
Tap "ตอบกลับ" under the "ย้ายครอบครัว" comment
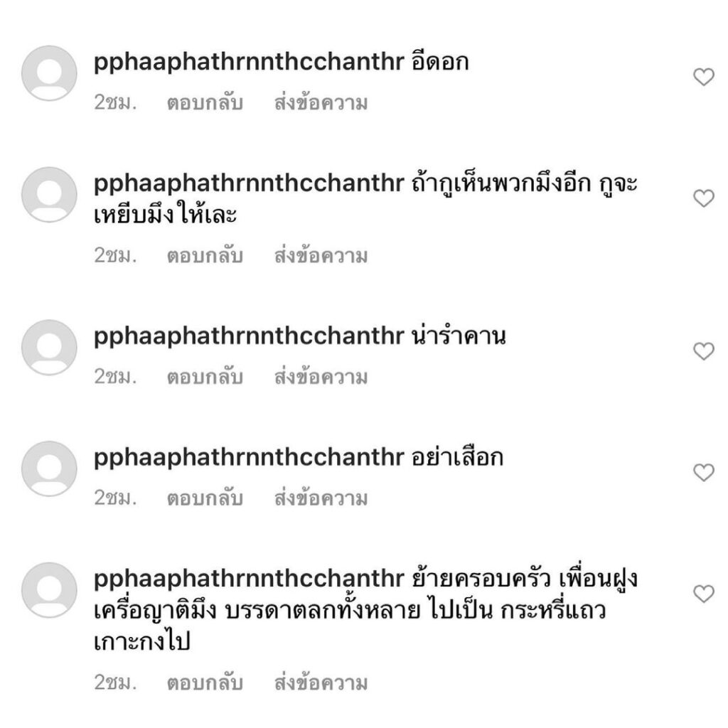click(205, 683)
